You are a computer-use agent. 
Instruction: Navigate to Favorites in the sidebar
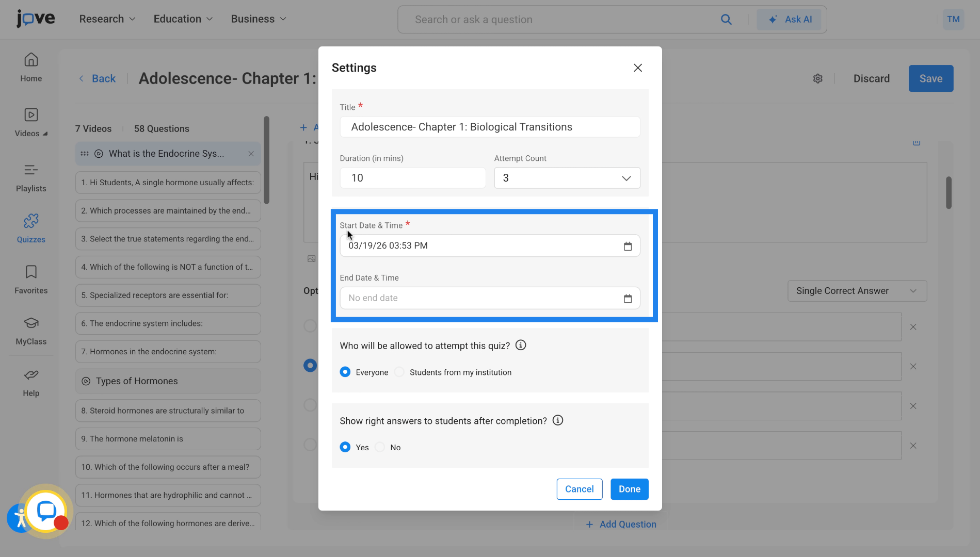point(31,279)
